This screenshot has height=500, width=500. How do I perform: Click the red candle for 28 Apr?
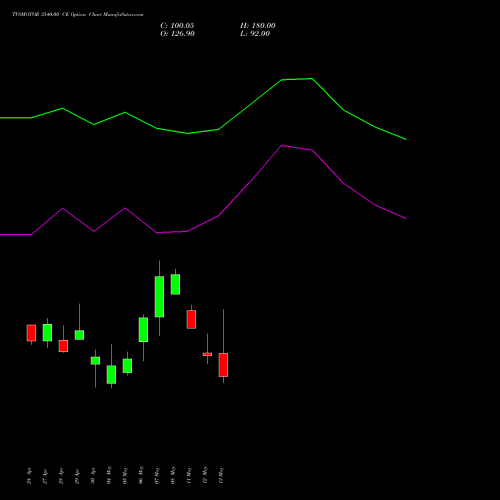tap(63, 346)
